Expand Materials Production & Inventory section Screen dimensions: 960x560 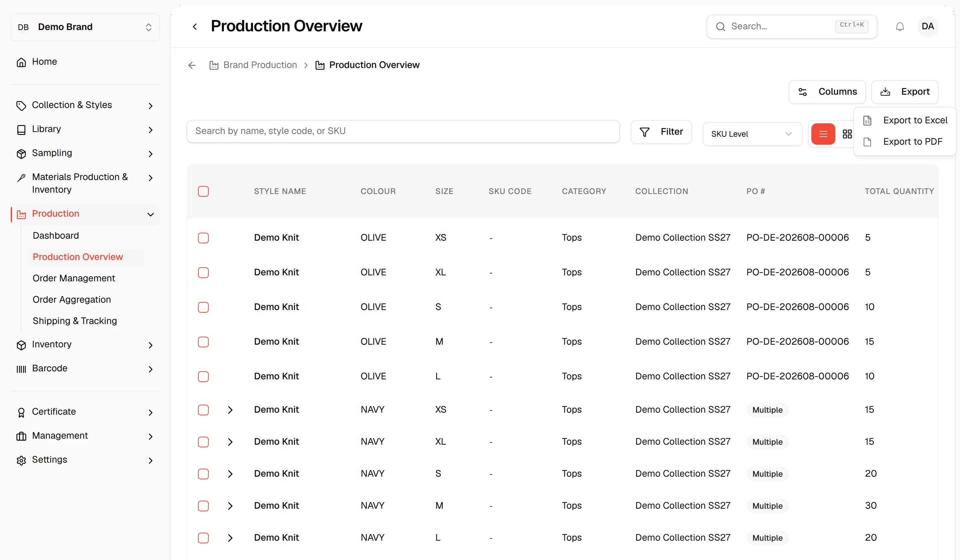click(85, 183)
